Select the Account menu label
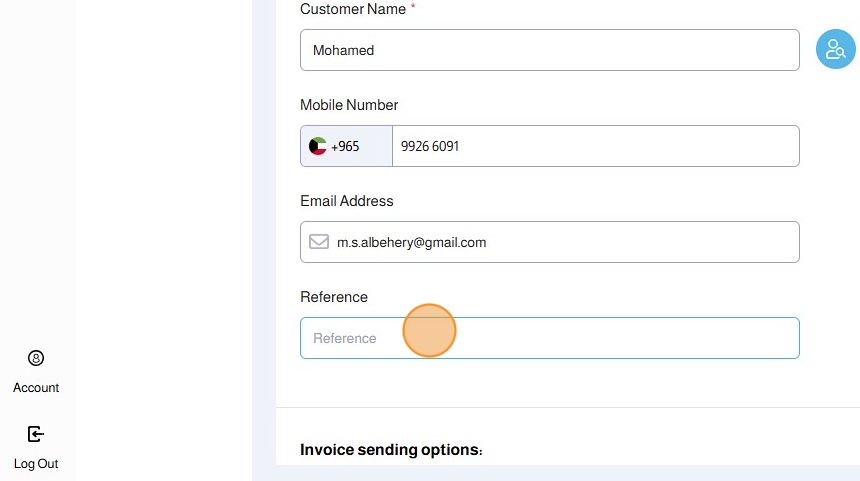 point(36,388)
